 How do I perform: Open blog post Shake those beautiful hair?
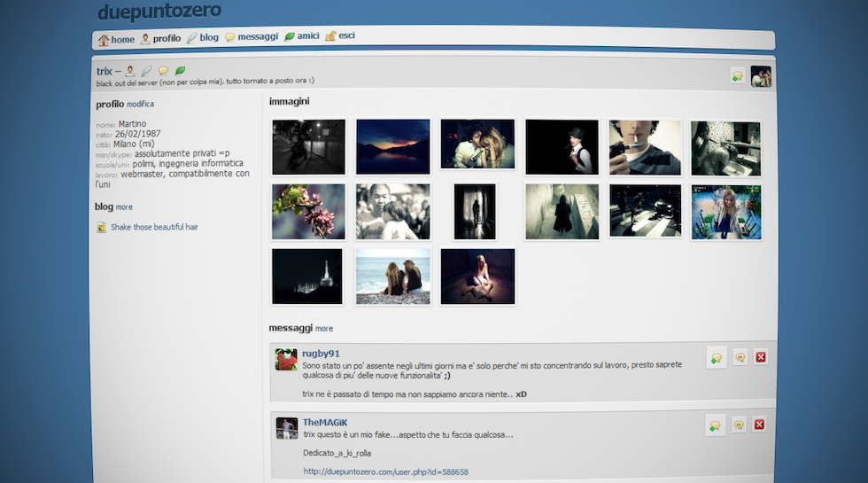(x=153, y=228)
